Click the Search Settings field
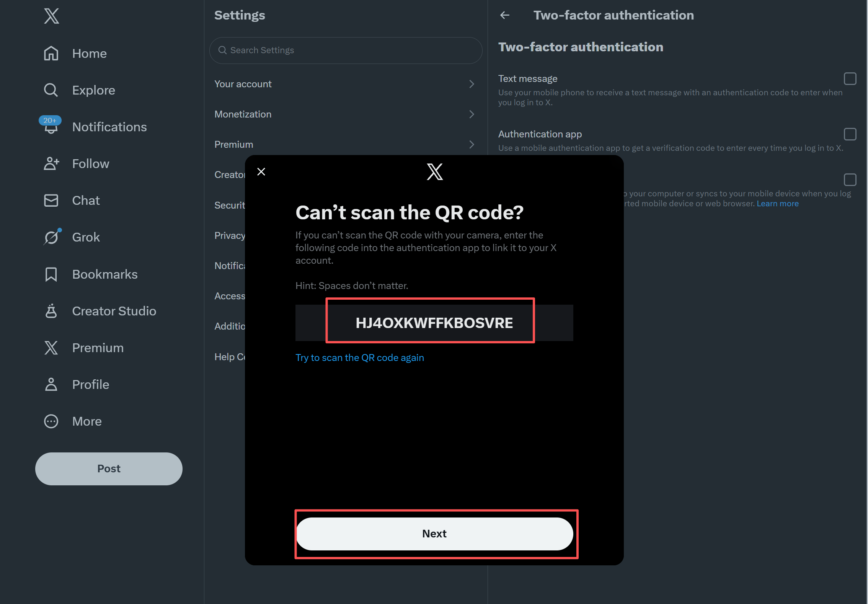 (x=346, y=50)
